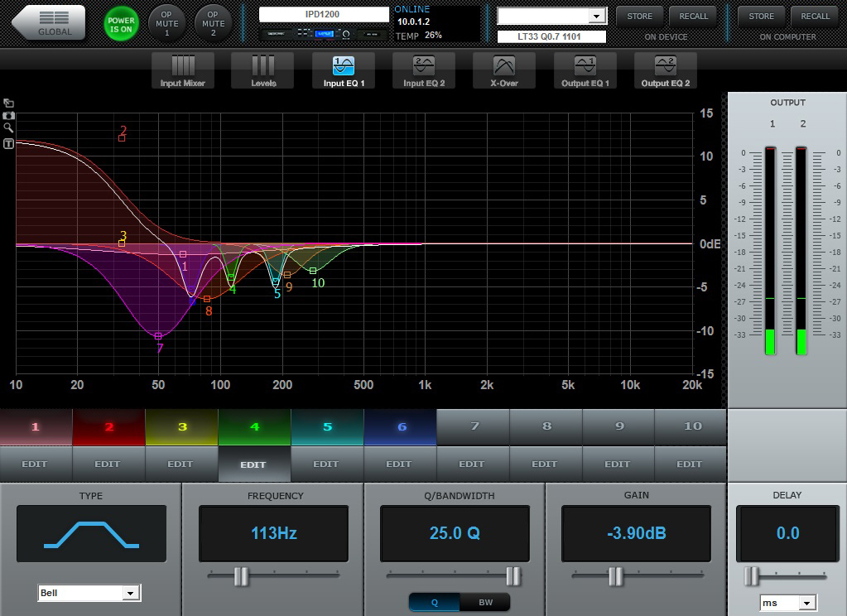The height and width of the screenshot is (616, 847).
Task: Enable EQ band 9
Action: pyautogui.click(x=618, y=427)
